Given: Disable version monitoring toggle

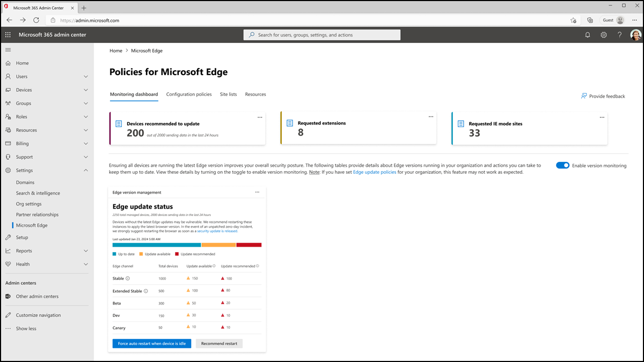Looking at the screenshot, I should [x=562, y=165].
